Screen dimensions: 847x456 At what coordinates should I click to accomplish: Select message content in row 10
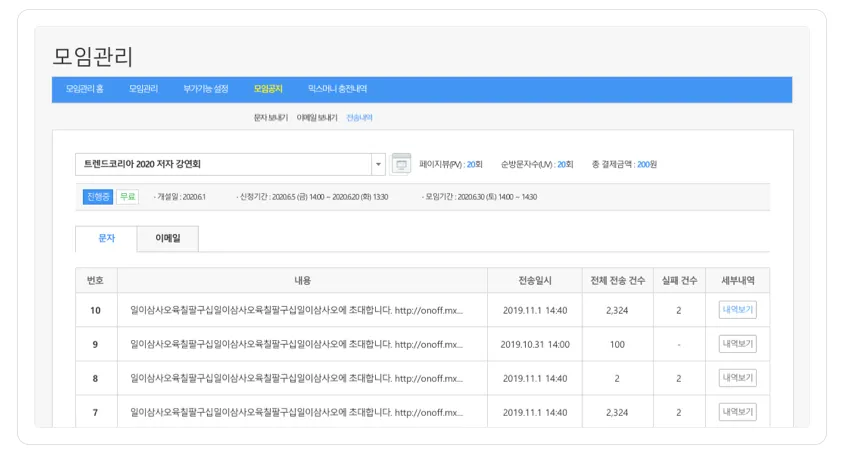click(x=297, y=311)
